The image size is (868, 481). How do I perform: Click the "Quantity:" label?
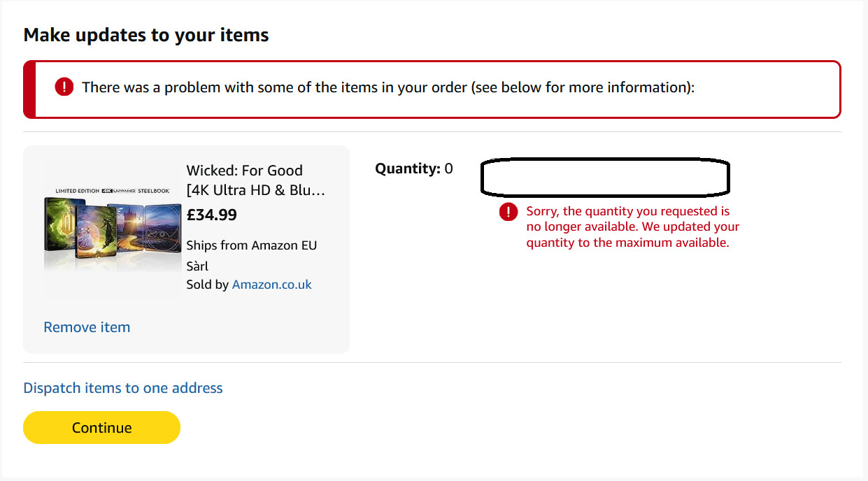click(408, 168)
